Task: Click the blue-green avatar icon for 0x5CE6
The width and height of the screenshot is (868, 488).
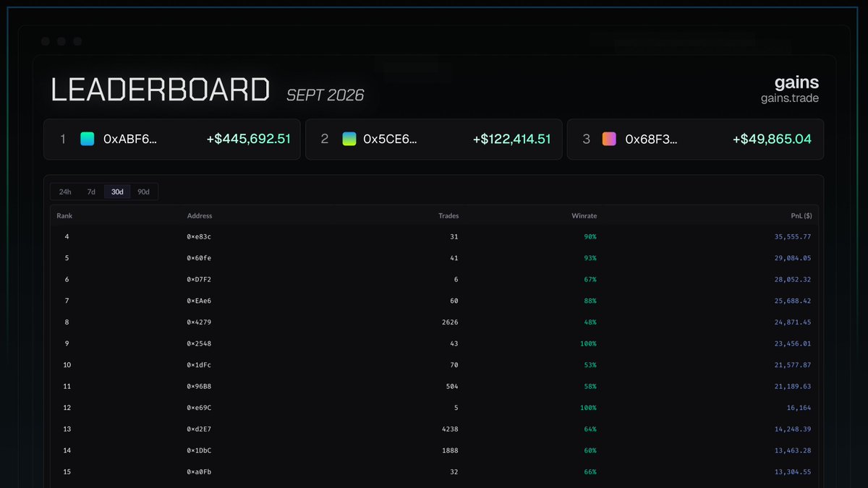Action: tap(349, 139)
